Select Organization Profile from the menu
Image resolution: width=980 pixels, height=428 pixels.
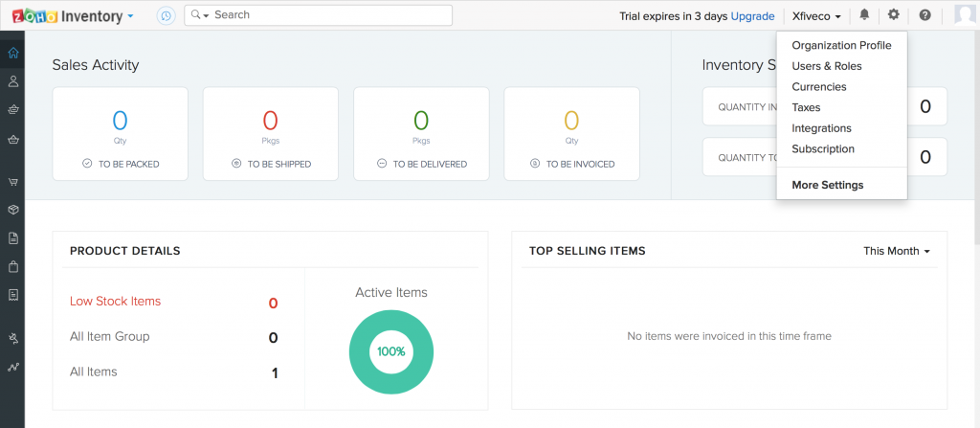(x=841, y=46)
